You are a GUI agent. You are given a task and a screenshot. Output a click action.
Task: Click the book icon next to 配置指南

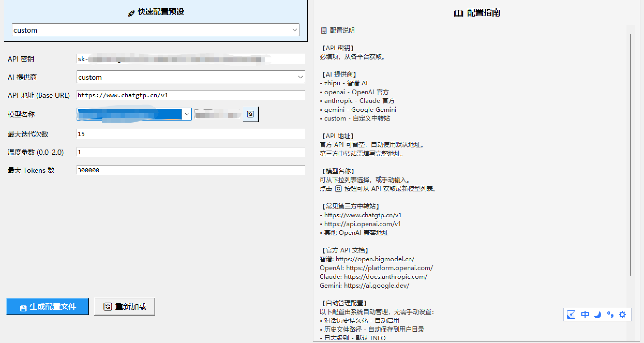click(458, 13)
